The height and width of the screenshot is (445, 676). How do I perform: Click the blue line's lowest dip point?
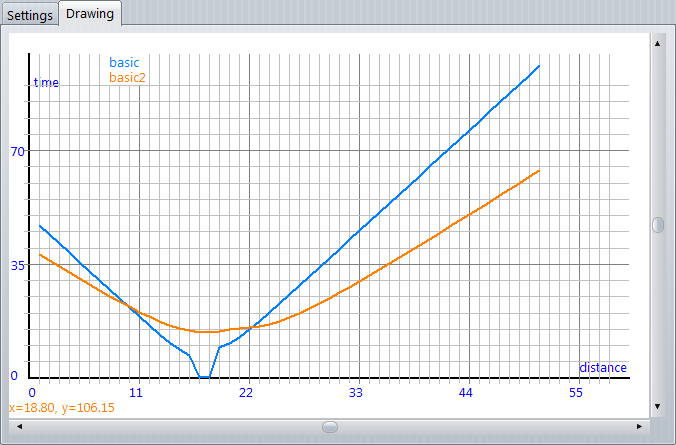click(x=204, y=377)
